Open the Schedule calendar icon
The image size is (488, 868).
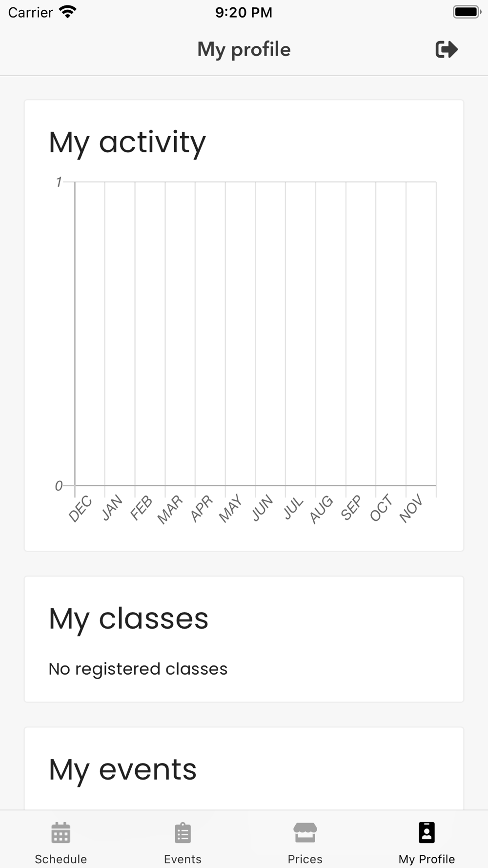[61, 833]
